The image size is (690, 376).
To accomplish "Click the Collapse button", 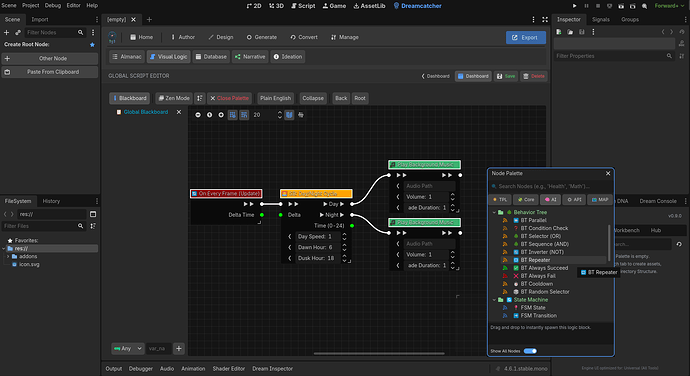I will tap(313, 98).
